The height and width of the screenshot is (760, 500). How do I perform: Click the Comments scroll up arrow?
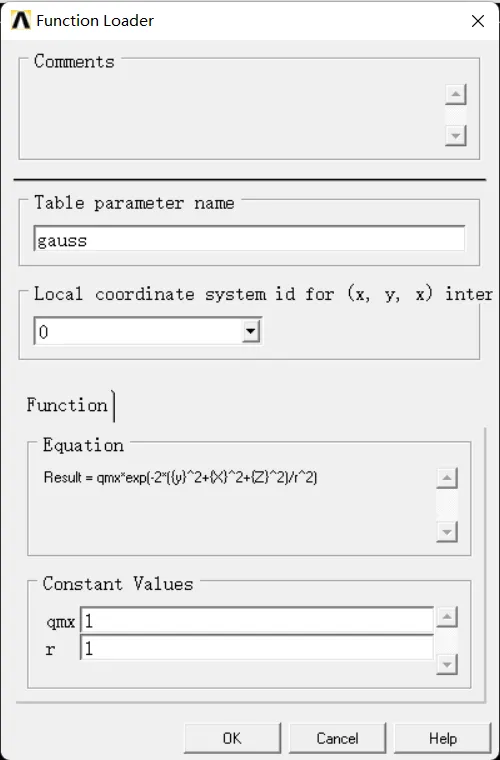pyautogui.click(x=455, y=94)
